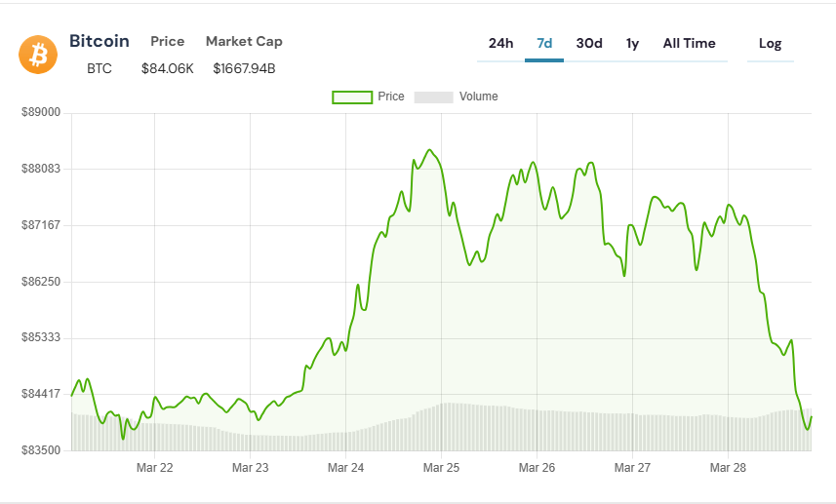Click the $88083 y-axis label
The height and width of the screenshot is (504, 836).
click(41, 169)
